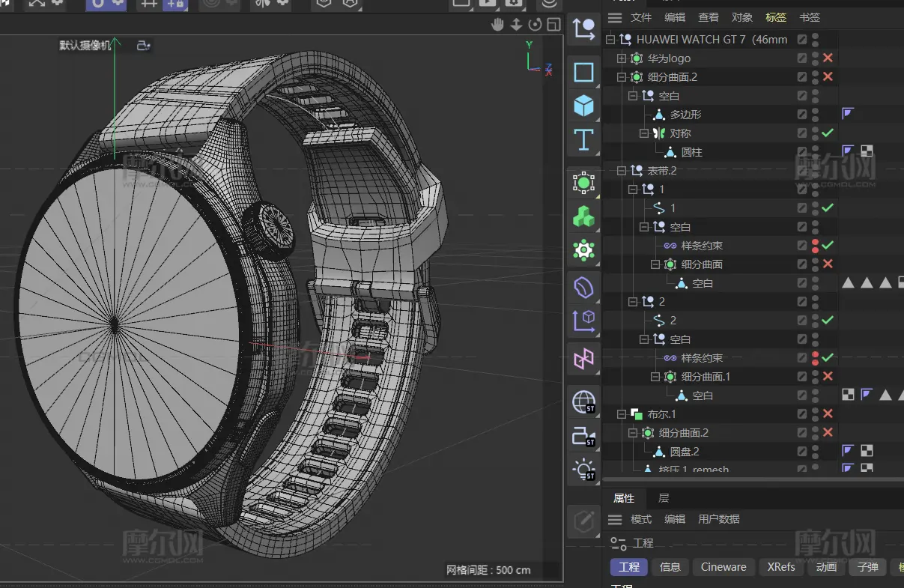Click the MoGraph Cloner gear icon
Viewport: 904px width, 588px height.
click(583, 250)
